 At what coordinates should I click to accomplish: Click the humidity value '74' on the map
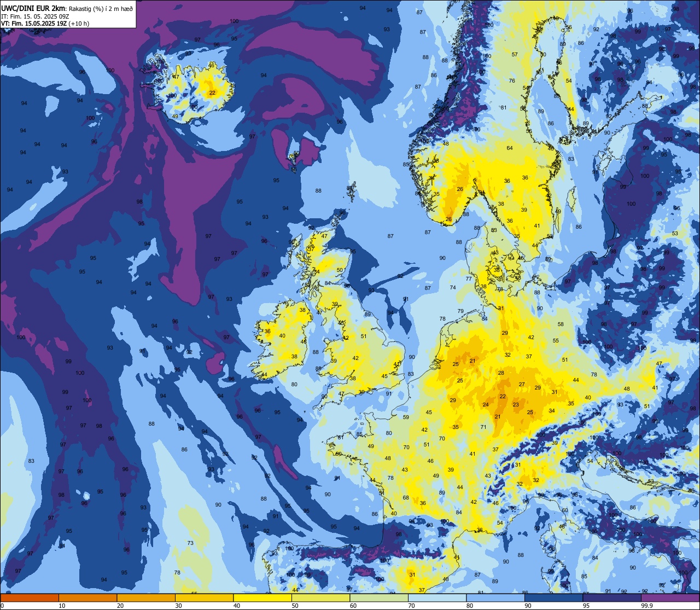pyautogui.click(x=453, y=288)
